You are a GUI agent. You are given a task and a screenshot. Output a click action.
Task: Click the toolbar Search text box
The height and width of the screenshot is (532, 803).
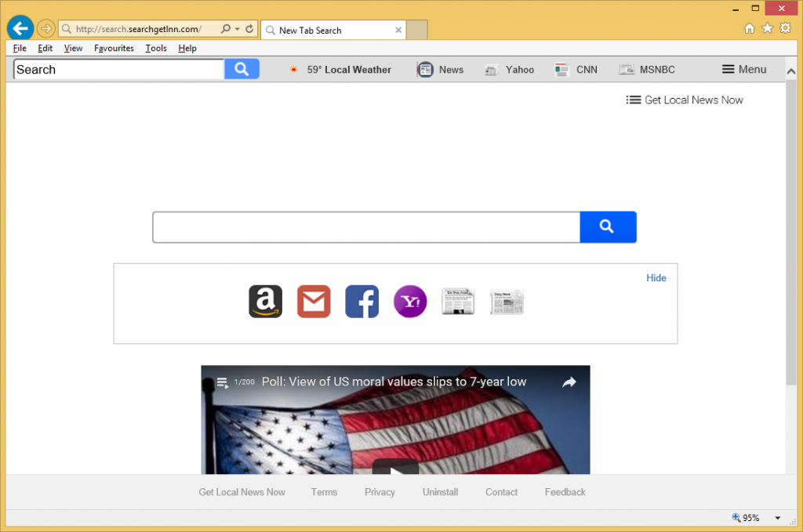click(x=119, y=70)
